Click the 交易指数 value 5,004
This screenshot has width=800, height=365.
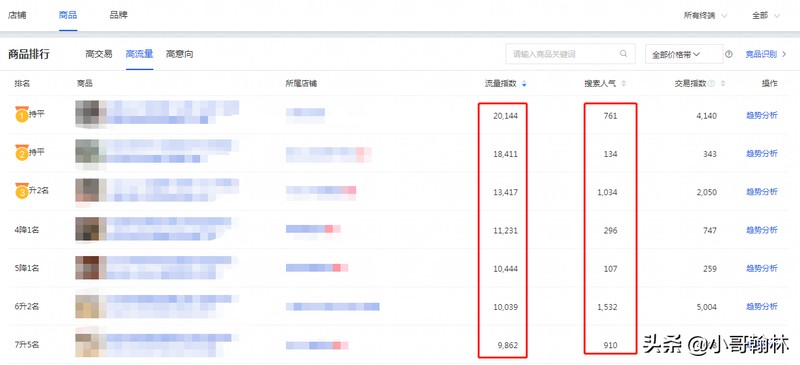707,307
